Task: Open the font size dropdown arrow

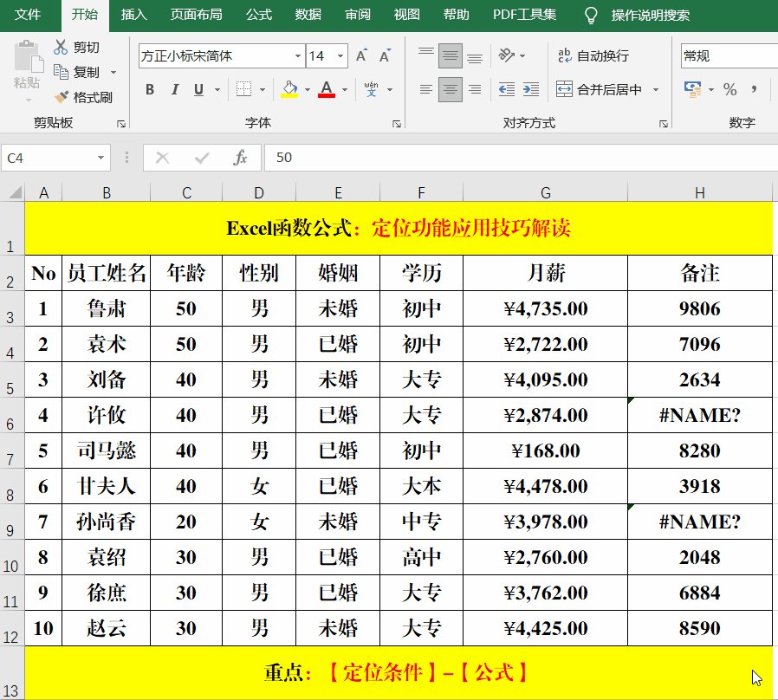Action: click(340, 55)
